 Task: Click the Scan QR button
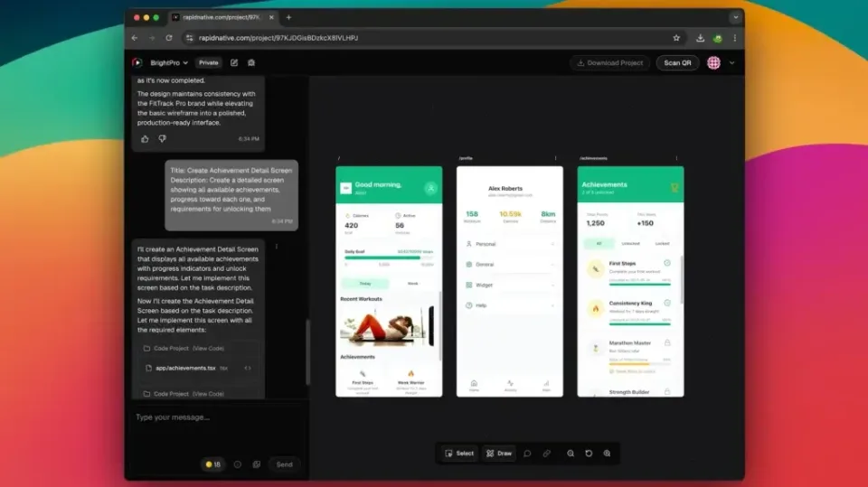click(677, 62)
